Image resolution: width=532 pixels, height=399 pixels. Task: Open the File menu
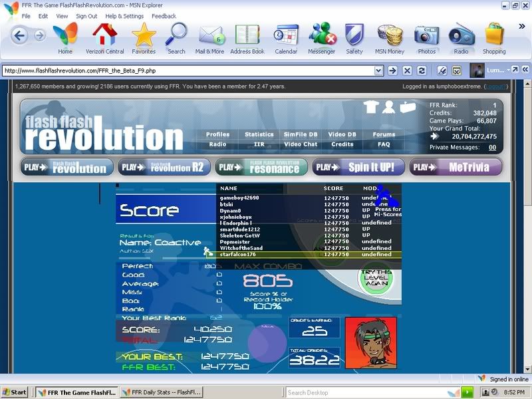pyautogui.click(x=26, y=16)
